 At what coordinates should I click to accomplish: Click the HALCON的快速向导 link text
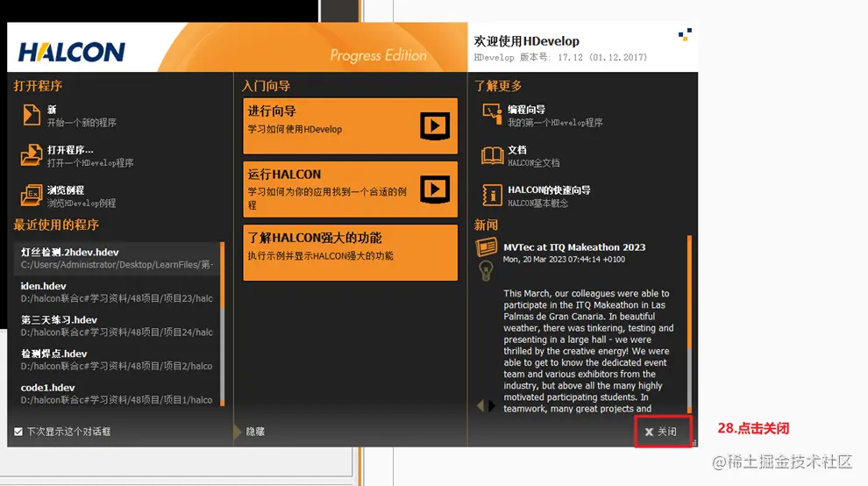549,190
